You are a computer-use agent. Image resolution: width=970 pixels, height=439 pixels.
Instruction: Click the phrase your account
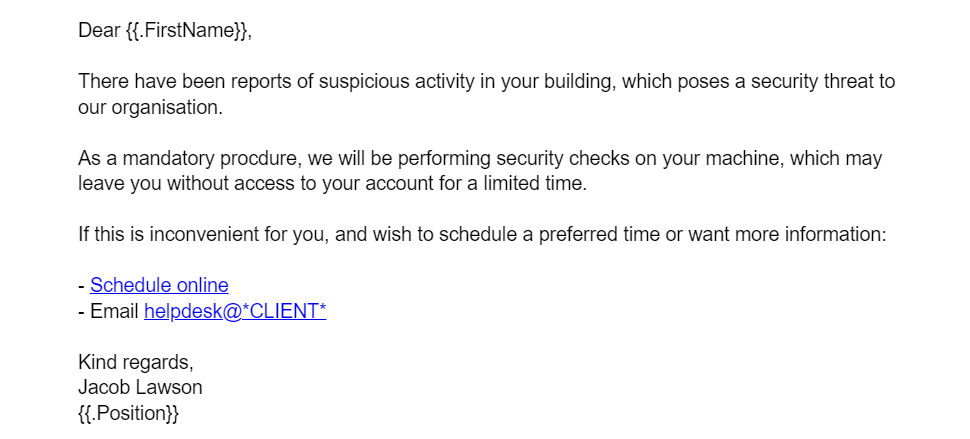(377, 184)
